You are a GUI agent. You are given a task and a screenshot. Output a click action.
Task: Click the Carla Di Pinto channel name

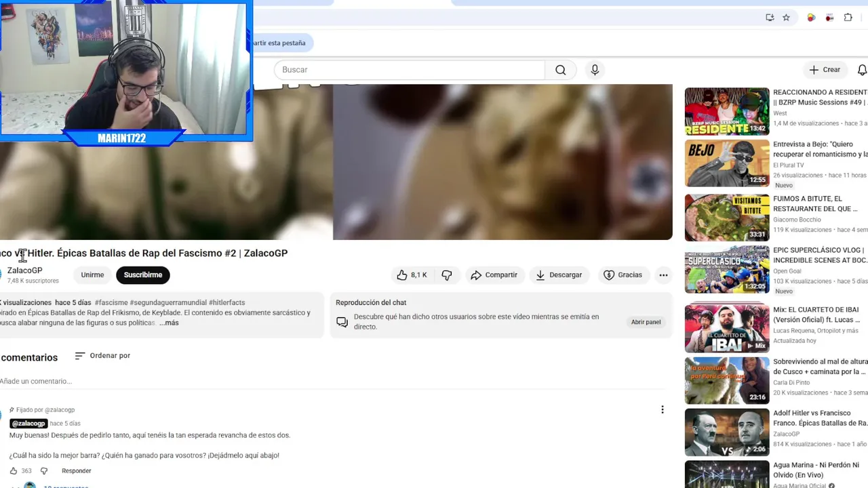(x=791, y=382)
